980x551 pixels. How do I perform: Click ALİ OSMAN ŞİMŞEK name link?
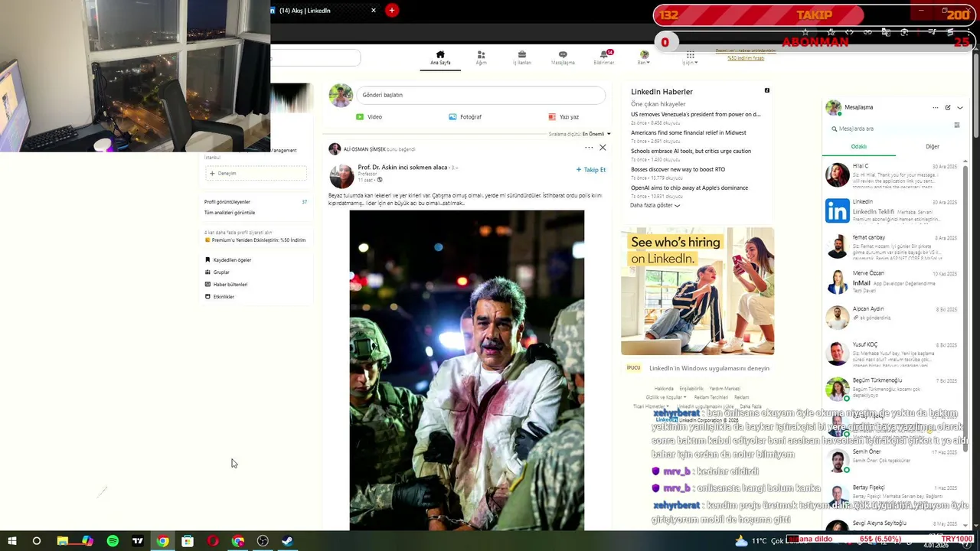tap(364, 149)
